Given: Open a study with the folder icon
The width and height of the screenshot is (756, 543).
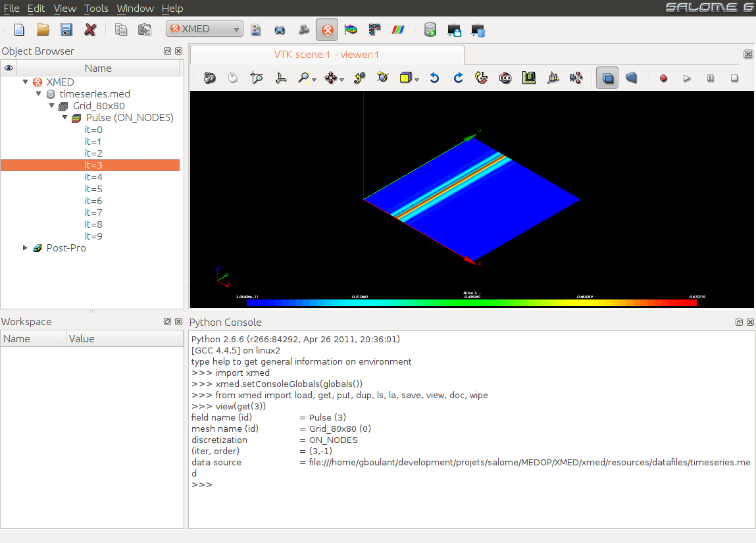Looking at the screenshot, I should [x=43, y=30].
